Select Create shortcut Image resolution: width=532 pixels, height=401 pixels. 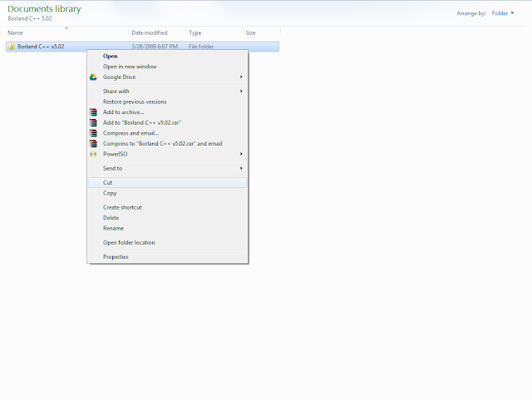tap(167, 207)
